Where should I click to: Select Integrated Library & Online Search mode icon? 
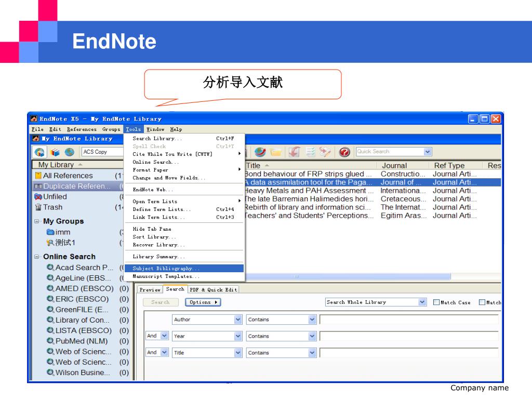(39, 152)
